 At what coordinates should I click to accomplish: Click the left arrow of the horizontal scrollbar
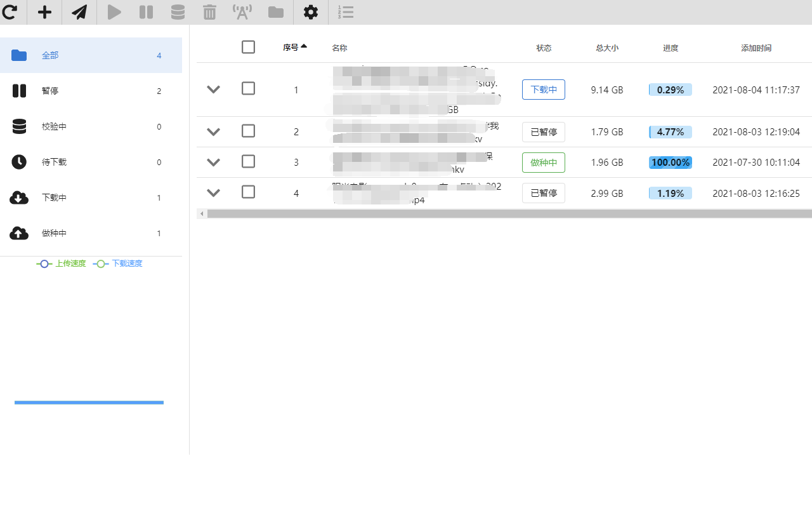pyautogui.click(x=202, y=214)
